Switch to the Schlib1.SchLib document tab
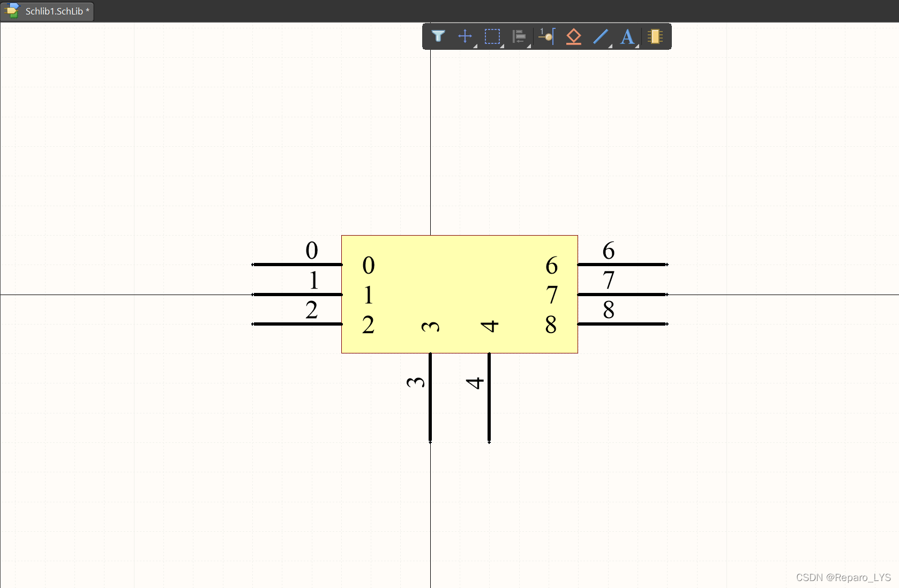Viewport: 899px width, 588px height. tap(48, 11)
